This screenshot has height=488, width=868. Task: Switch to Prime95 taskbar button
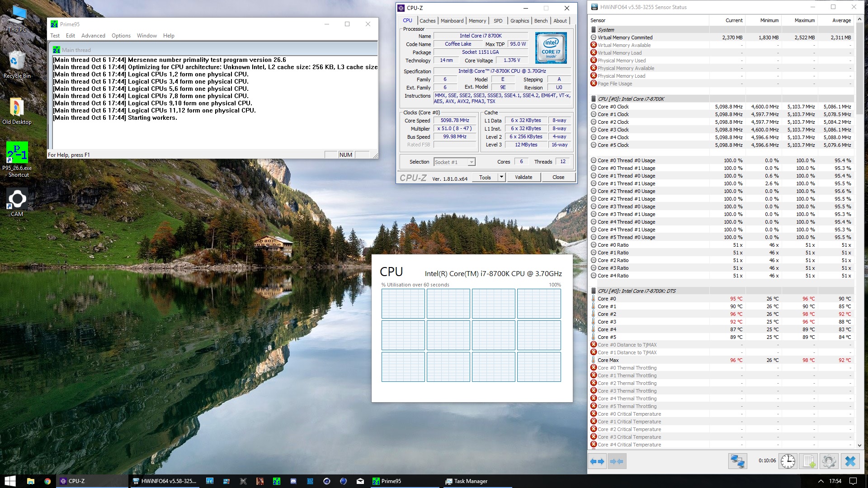click(x=405, y=481)
